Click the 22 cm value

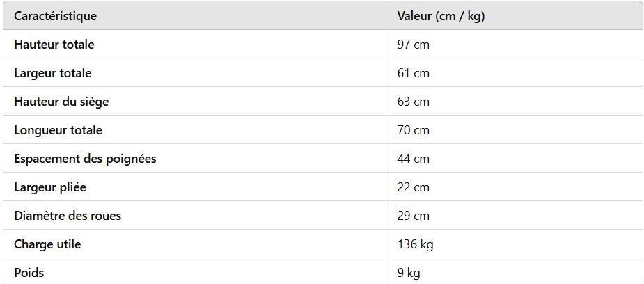click(x=413, y=187)
